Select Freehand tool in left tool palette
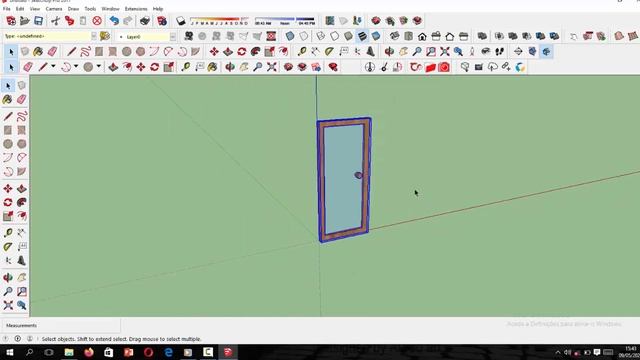The height and width of the screenshot is (360, 640). [x=22, y=116]
